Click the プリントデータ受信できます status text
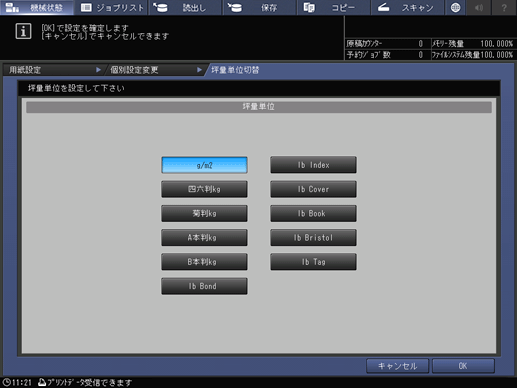The height and width of the screenshot is (388, 517). [90, 383]
